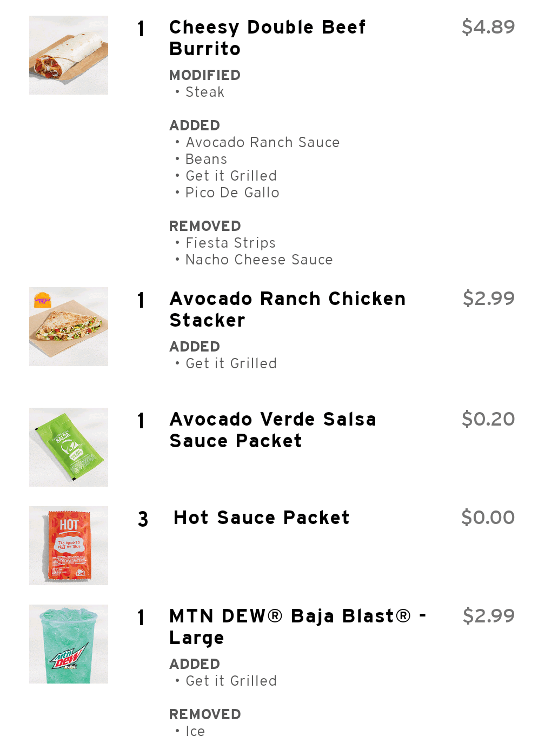The height and width of the screenshot is (756, 545).
Task: Open the Avocado Ranch Chicken Stacker item name
Action: (x=287, y=309)
